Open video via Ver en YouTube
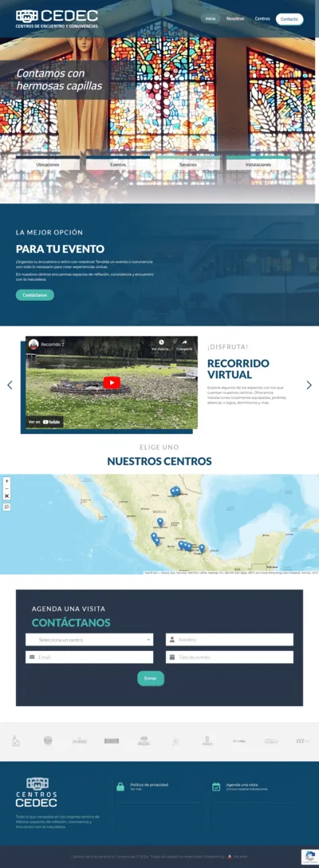The image size is (319, 868). click(45, 422)
